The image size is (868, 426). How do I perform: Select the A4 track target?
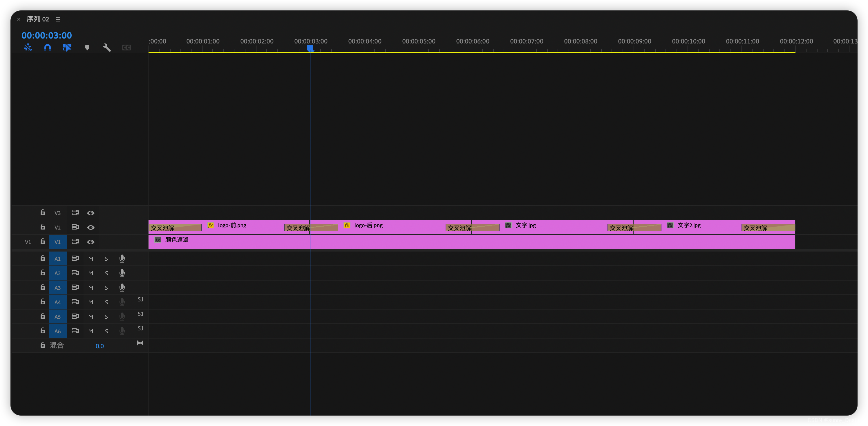click(58, 302)
